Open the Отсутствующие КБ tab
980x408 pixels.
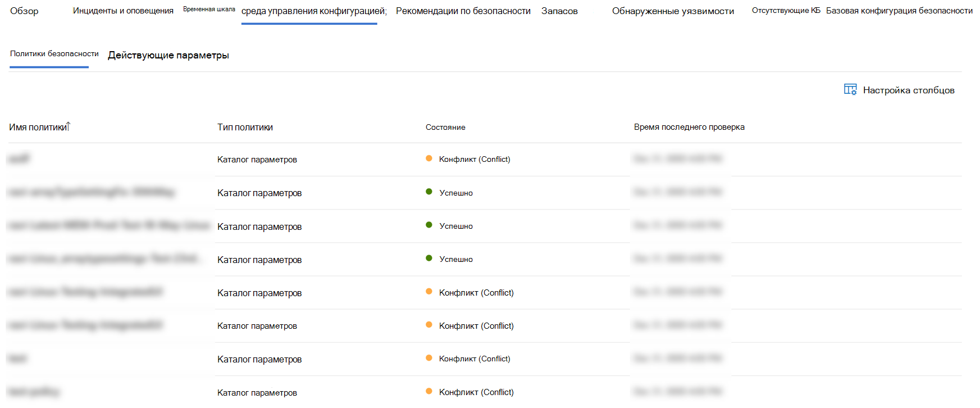click(786, 11)
